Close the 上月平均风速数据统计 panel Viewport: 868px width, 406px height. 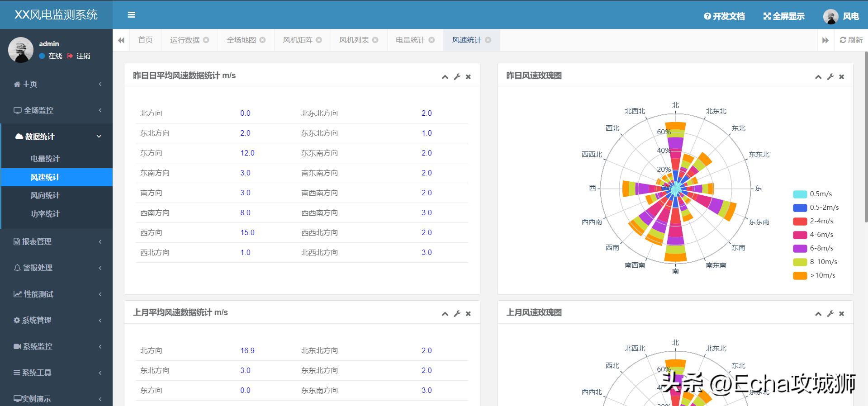tap(468, 314)
